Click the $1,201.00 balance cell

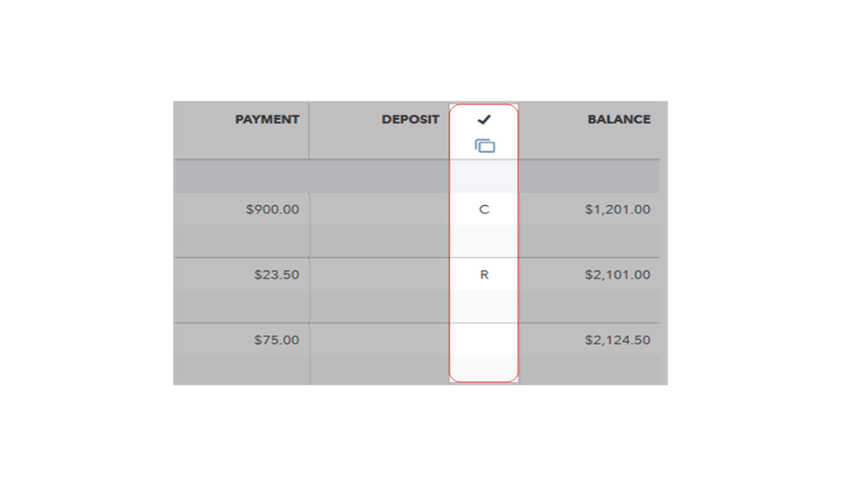click(x=617, y=209)
